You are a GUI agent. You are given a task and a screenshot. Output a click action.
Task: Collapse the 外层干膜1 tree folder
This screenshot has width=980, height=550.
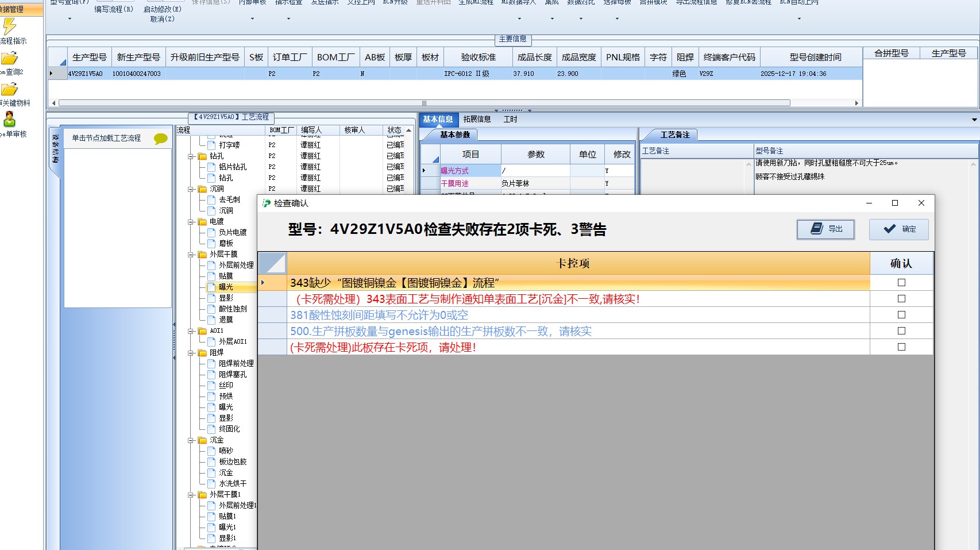pyautogui.click(x=191, y=495)
